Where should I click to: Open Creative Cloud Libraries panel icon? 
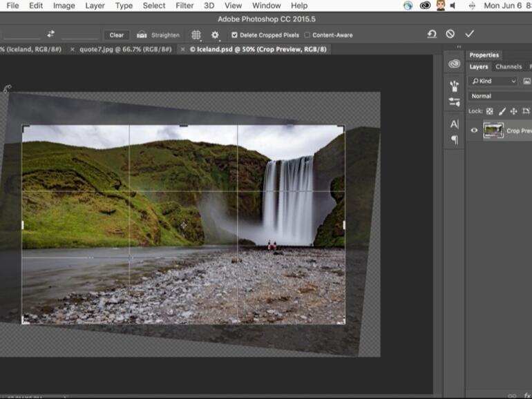click(454, 64)
